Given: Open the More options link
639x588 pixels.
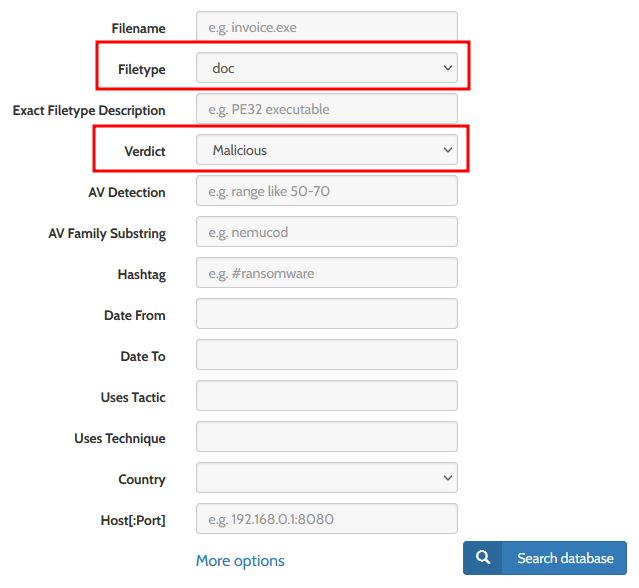Looking at the screenshot, I should point(240,560).
